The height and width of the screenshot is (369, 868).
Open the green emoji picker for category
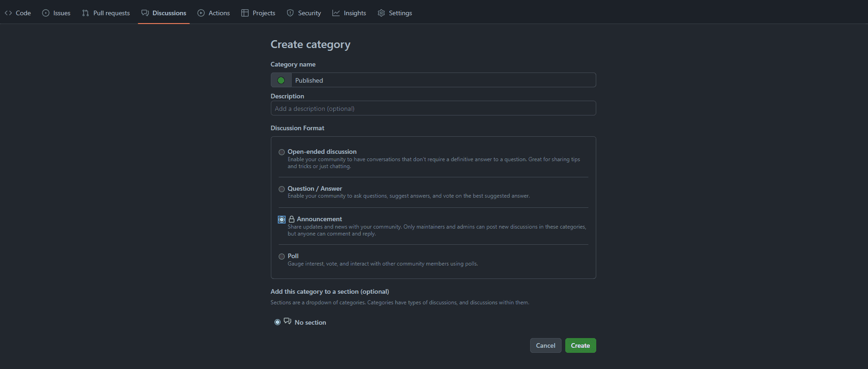tap(281, 80)
